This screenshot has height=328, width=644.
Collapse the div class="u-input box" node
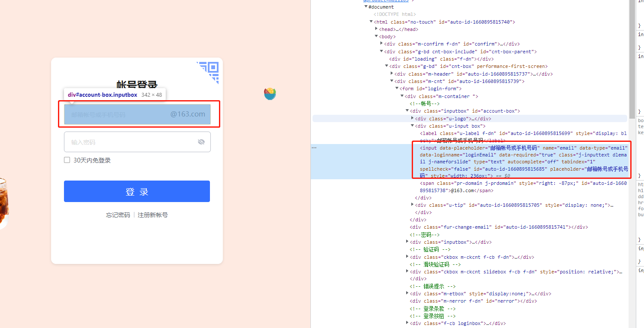413,126
